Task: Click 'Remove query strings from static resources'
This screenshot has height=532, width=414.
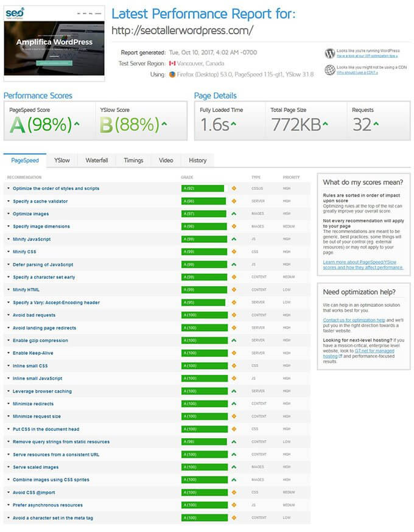Action: (61, 442)
